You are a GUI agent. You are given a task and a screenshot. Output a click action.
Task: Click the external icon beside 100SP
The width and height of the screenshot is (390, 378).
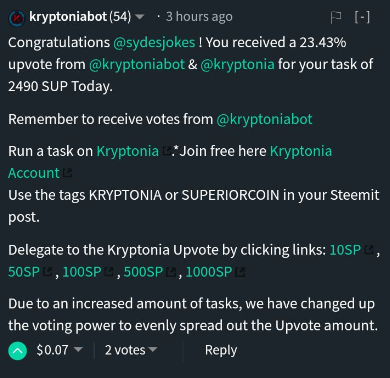(109, 272)
